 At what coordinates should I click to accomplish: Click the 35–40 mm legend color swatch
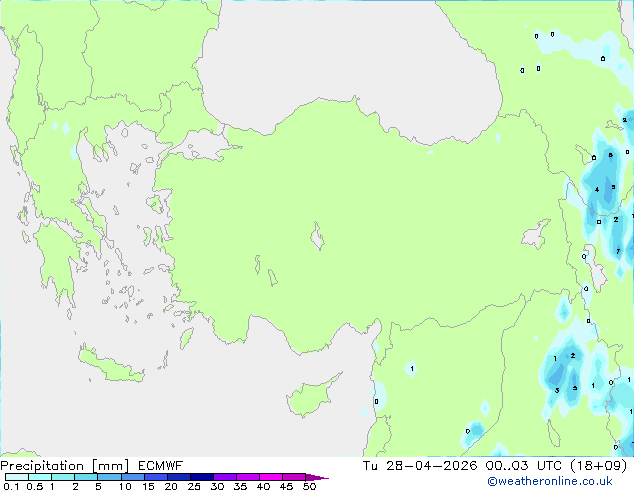247,477
